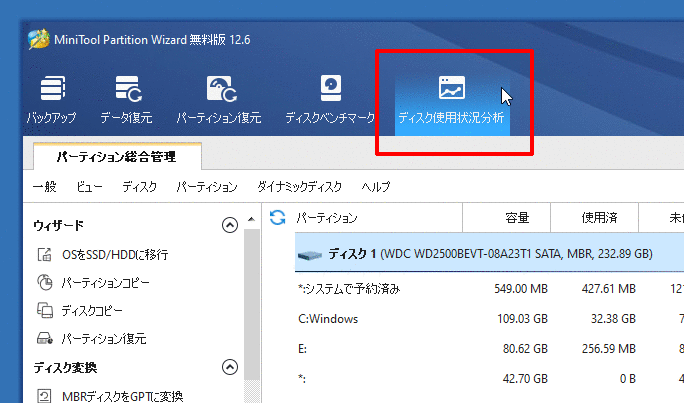Open the バックアップ tool in toolbar
This screenshot has width=684, height=403.
point(50,101)
